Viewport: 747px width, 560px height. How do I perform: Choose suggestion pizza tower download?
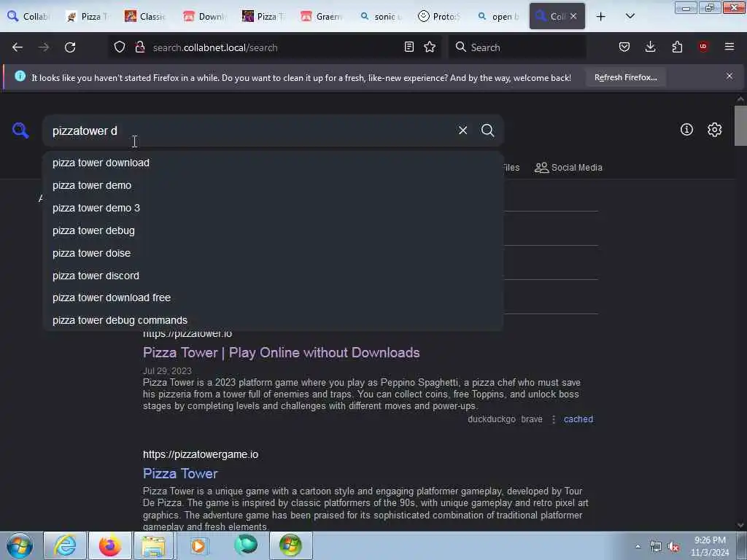tap(273, 163)
